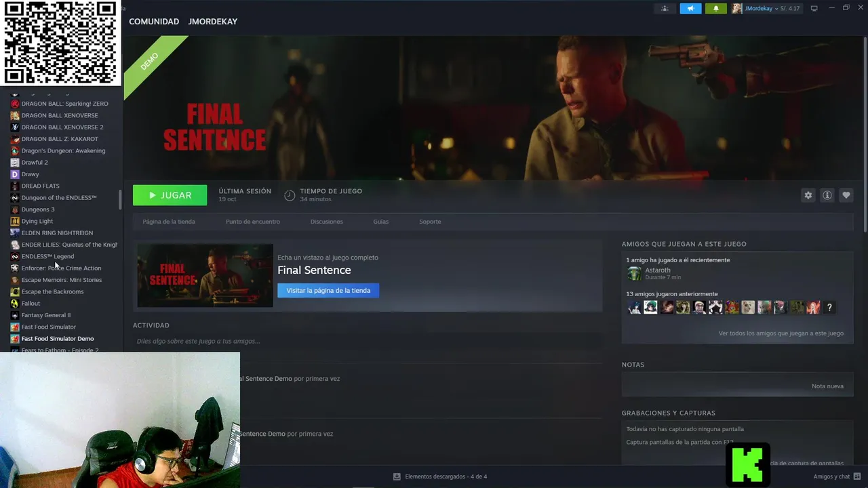868x488 pixels.
Task: Click Fast Food Simulator game icon
Action: click(15, 327)
